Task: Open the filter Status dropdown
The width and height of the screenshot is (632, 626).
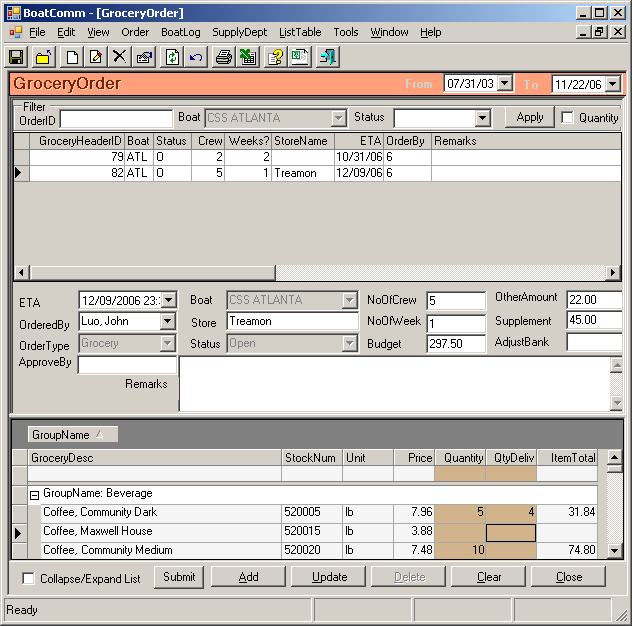Action: point(482,119)
